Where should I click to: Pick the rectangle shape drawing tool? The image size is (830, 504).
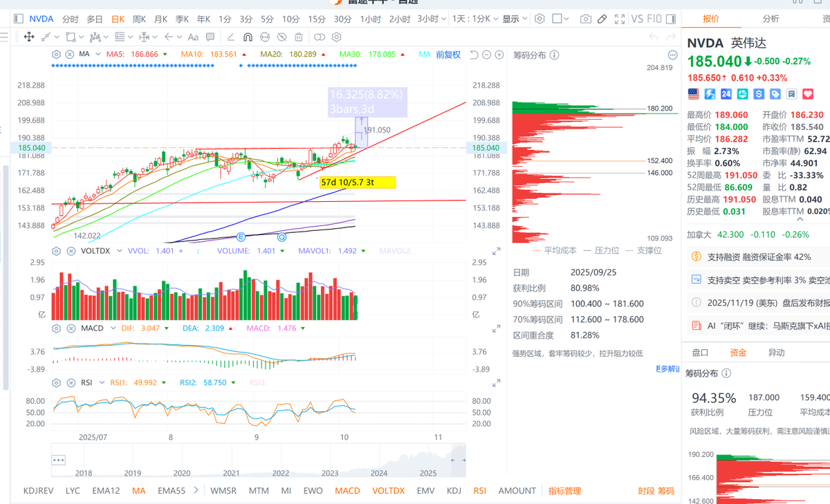(71, 37)
